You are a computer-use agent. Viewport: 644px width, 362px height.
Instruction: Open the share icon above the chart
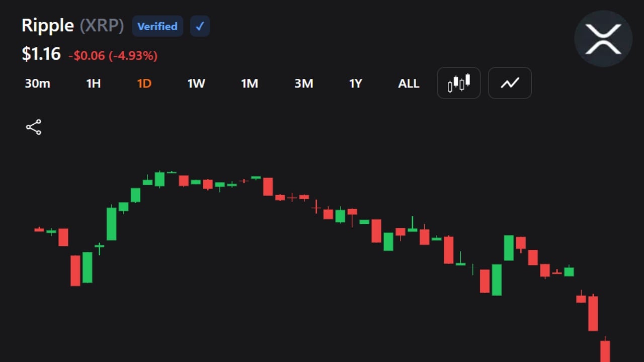[34, 127]
